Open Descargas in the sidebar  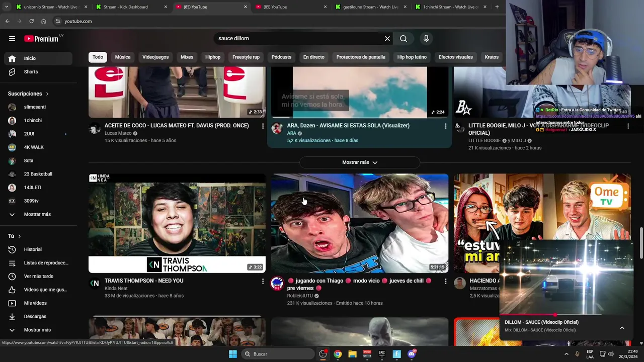coord(38,316)
